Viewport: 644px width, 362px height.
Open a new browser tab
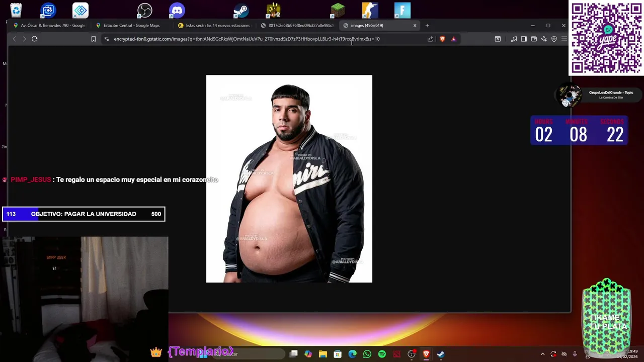tap(427, 25)
